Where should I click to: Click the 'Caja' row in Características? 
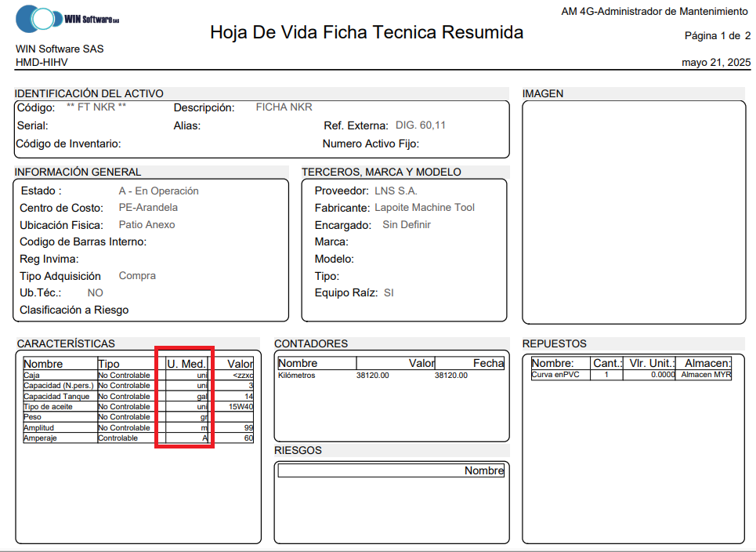139,375
